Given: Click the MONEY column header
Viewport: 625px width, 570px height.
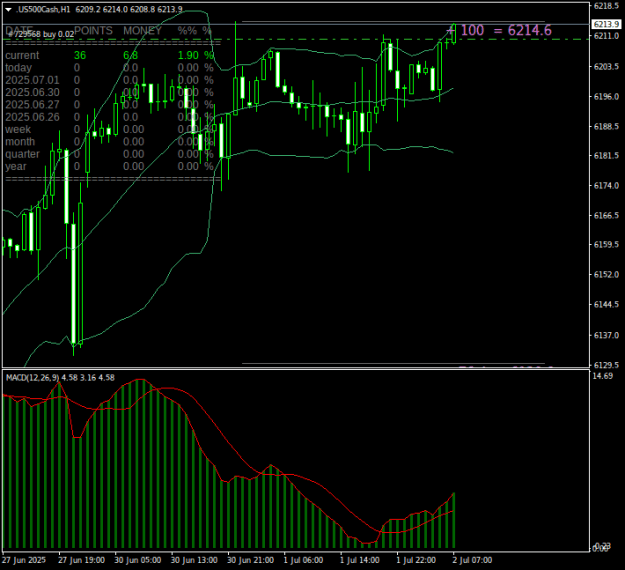Looking at the screenshot, I should [x=142, y=30].
